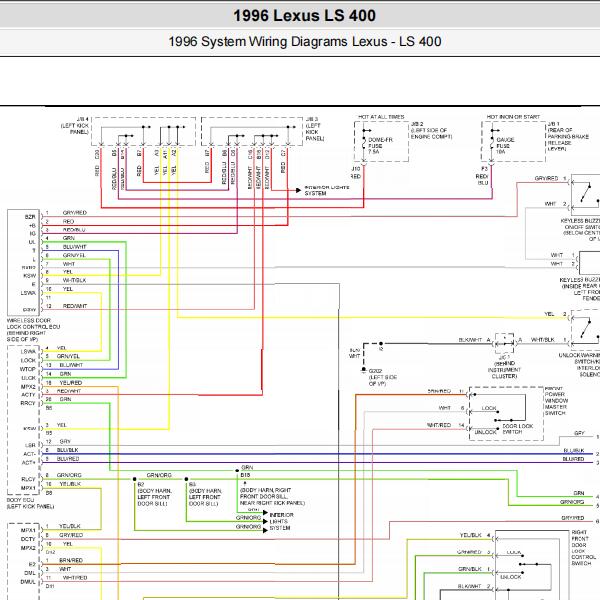Image resolution: width=600 pixels, height=600 pixels.
Task: Click the "1996 Lexus LS 400" title
Action: 304,16
